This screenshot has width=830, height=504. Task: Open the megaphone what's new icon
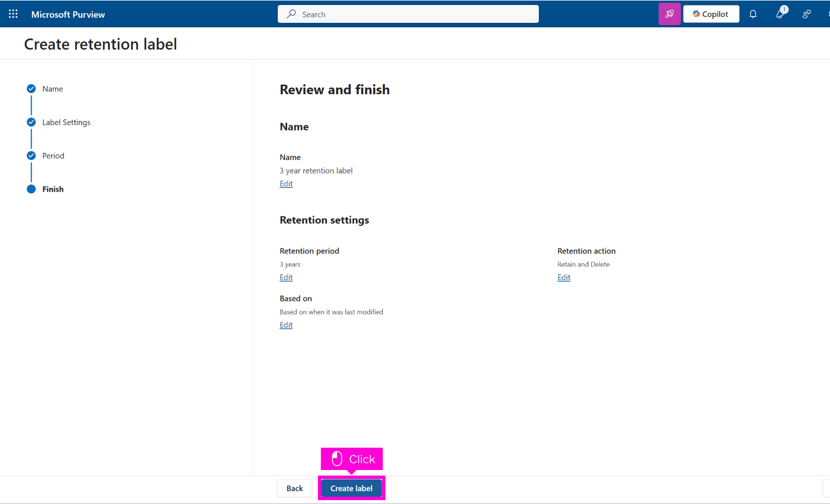780,14
